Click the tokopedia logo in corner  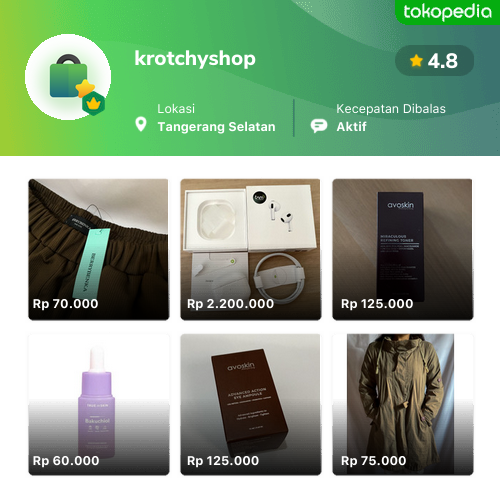click(x=447, y=12)
